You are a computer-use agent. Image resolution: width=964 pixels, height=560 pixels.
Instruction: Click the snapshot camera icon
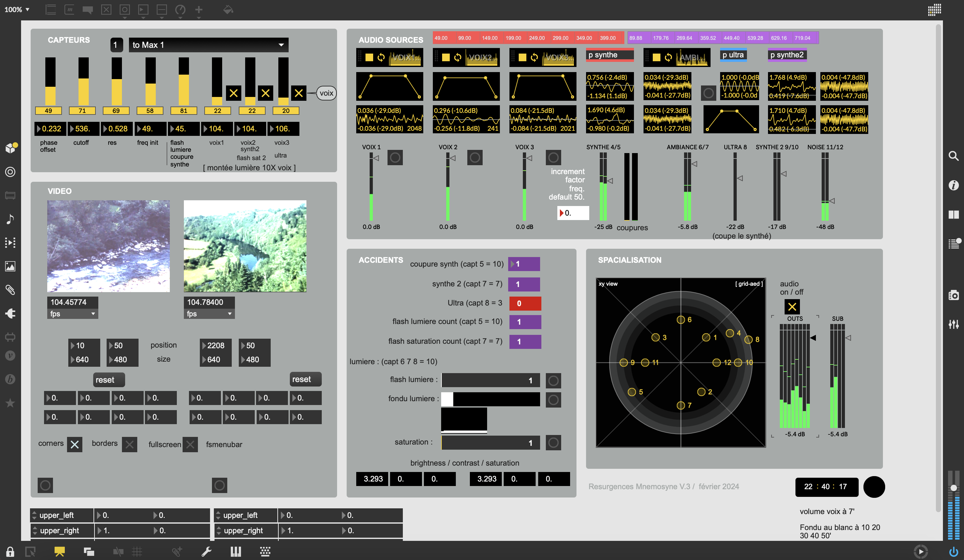953,295
